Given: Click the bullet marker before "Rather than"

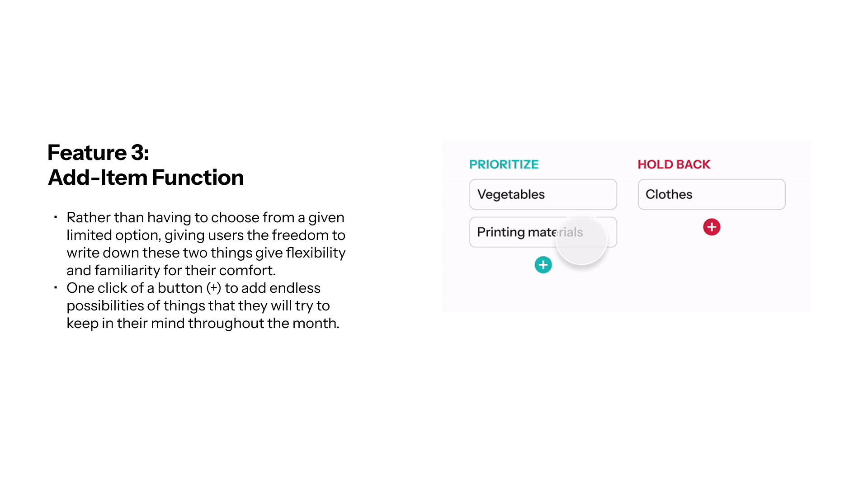Looking at the screenshot, I should [56, 217].
